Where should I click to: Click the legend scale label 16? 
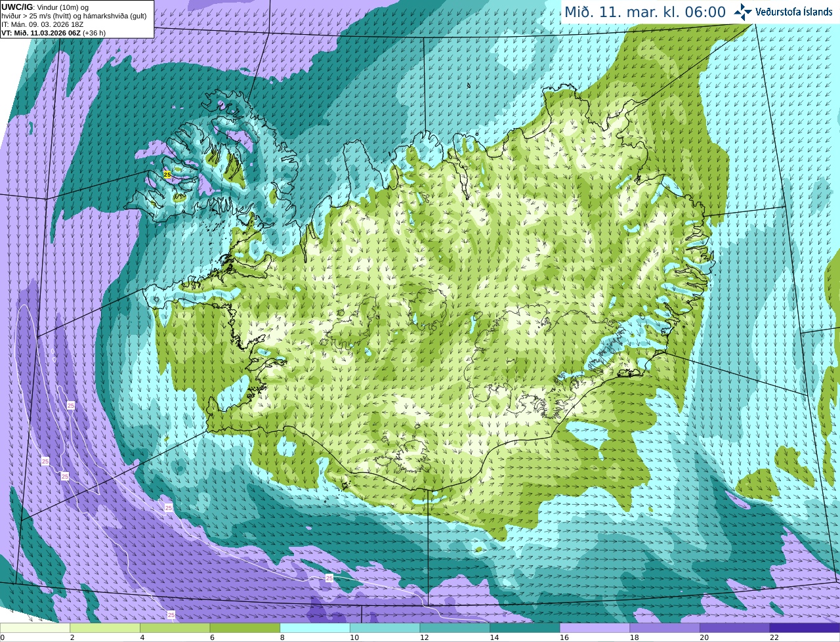(x=564, y=637)
